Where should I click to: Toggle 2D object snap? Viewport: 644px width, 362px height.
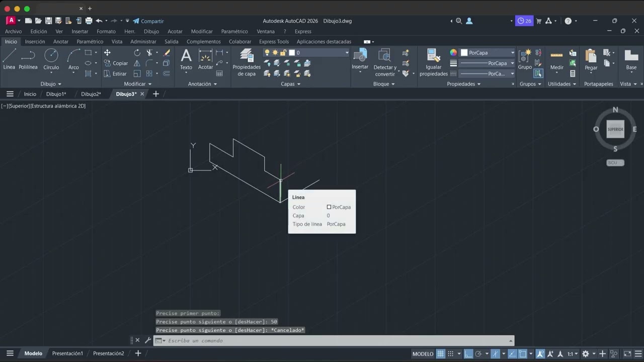[x=523, y=353]
